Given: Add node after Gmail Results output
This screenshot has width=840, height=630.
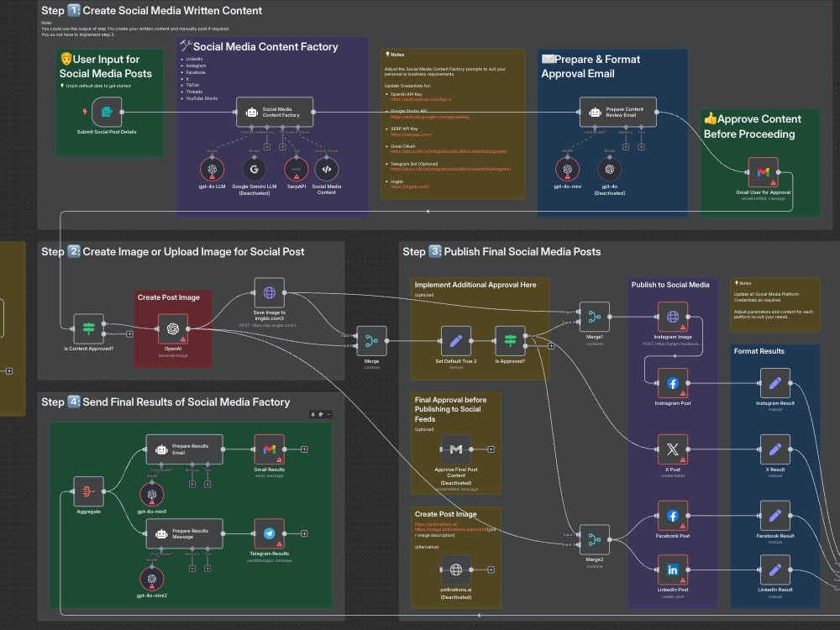Looking at the screenshot, I should coord(304,449).
